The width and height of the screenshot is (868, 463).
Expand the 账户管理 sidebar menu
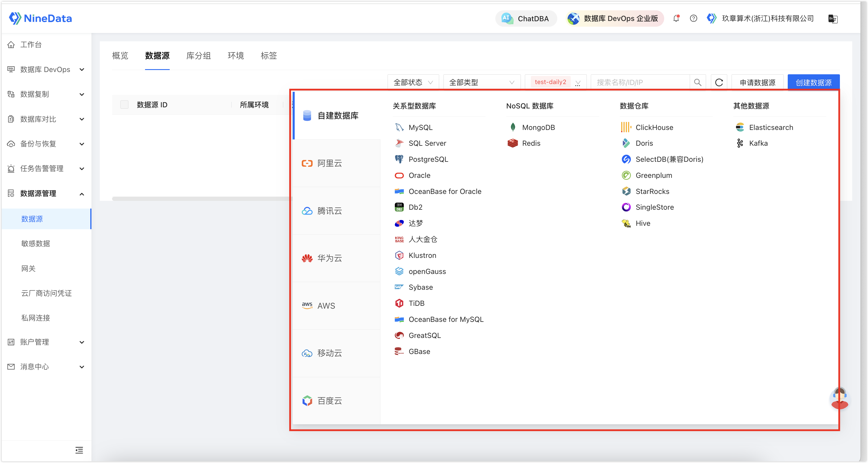pyautogui.click(x=46, y=342)
